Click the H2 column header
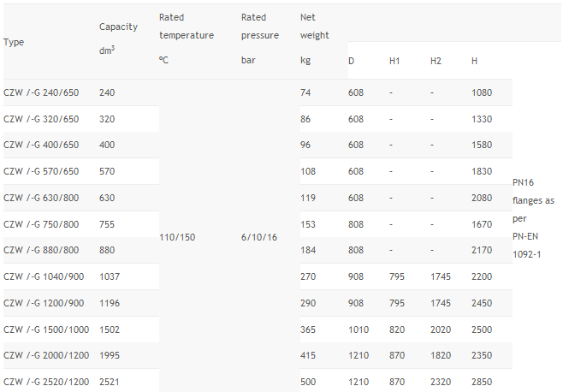Viewport: 569px width, 392px height. coord(436,61)
